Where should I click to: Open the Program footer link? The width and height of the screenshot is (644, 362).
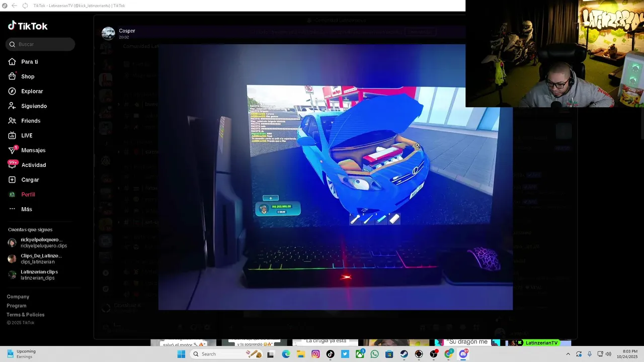pyautogui.click(x=17, y=306)
